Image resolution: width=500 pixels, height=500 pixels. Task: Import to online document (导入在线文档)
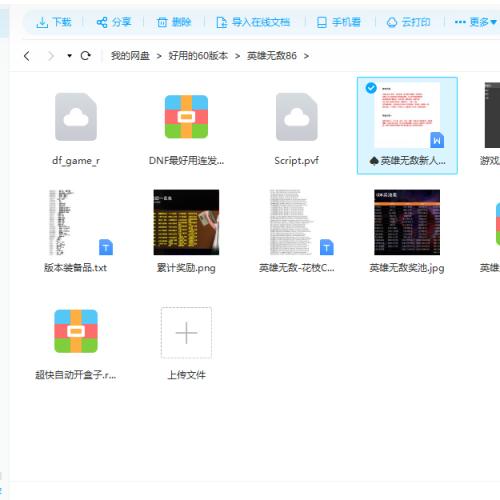pos(253,22)
